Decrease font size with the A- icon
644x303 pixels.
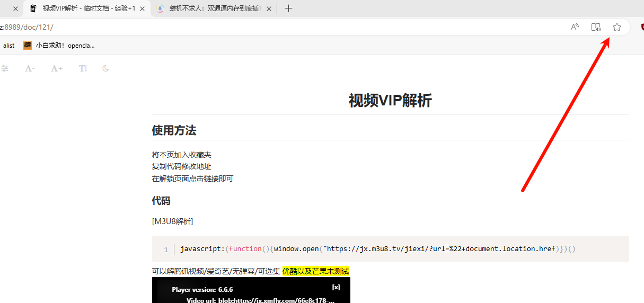coord(30,68)
